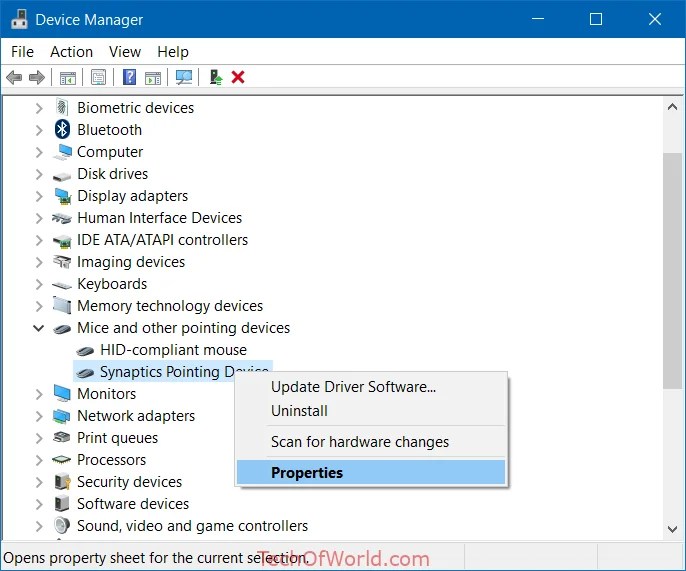Click the Disk drives icon
The height and width of the screenshot is (571, 686).
pos(62,175)
